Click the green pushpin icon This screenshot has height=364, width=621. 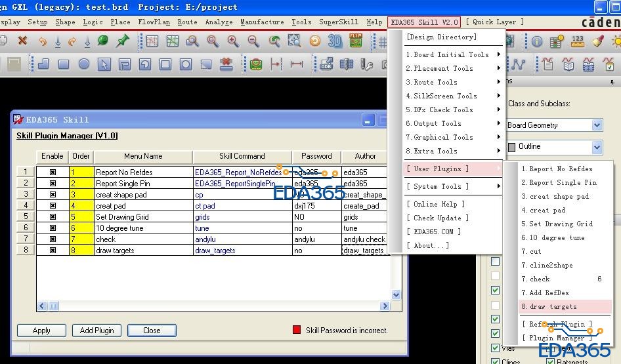122,41
